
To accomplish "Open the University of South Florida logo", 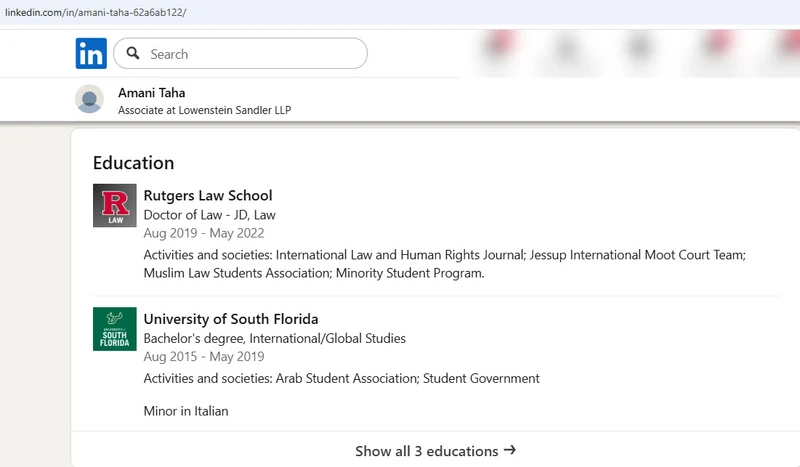I will coord(114,329).
